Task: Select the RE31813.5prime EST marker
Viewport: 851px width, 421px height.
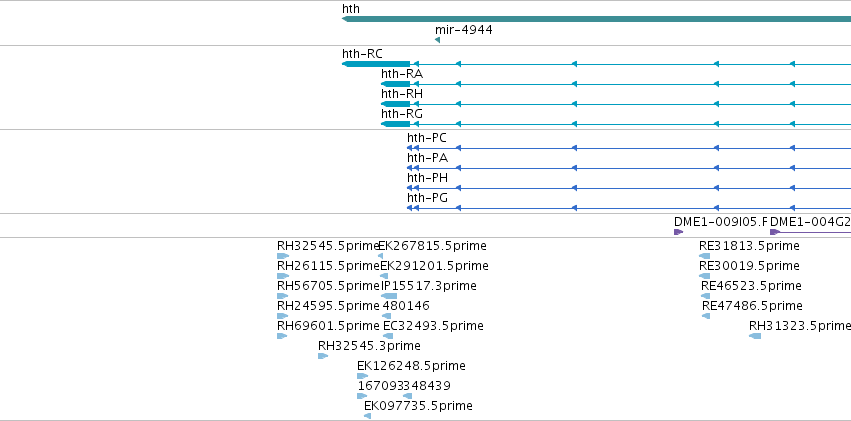Action: (704, 256)
